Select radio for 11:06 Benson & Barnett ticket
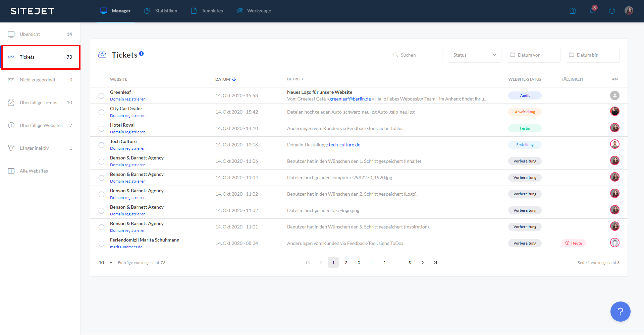The height and width of the screenshot is (335, 644). pyautogui.click(x=101, y=161)
